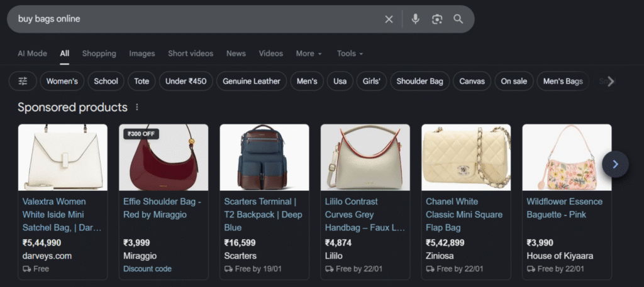644x287 pixels.
Task: Choose Genuine Leather filter chip
Action: click(x=252, y=81)
